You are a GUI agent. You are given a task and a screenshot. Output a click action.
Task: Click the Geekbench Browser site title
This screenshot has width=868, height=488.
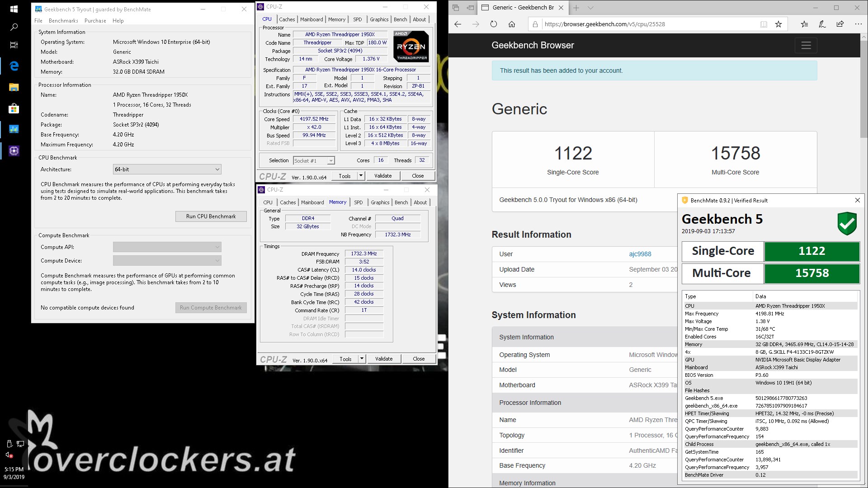(x=533, y=45)
